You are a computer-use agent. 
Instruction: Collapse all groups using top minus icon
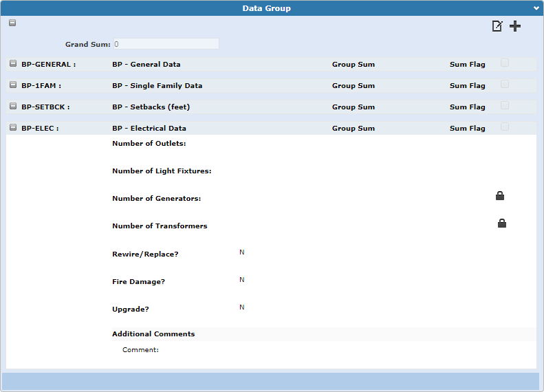click(12, 23)
